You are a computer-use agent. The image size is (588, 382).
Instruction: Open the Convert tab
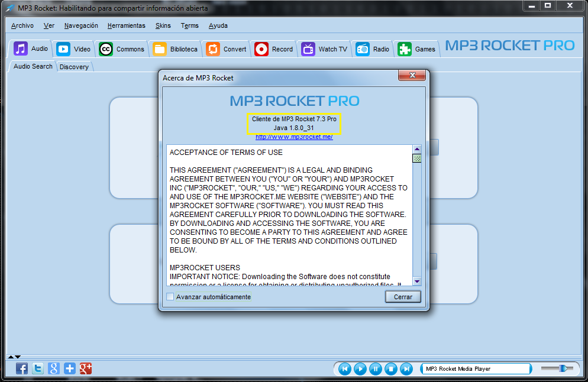pyautogui.click(x=226, y=49)
